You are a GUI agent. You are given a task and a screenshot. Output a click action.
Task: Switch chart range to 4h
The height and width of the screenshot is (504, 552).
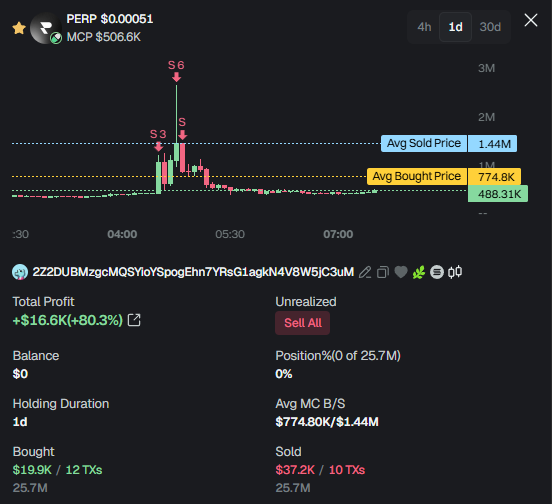pyautogui.click(x=424, y=27)
